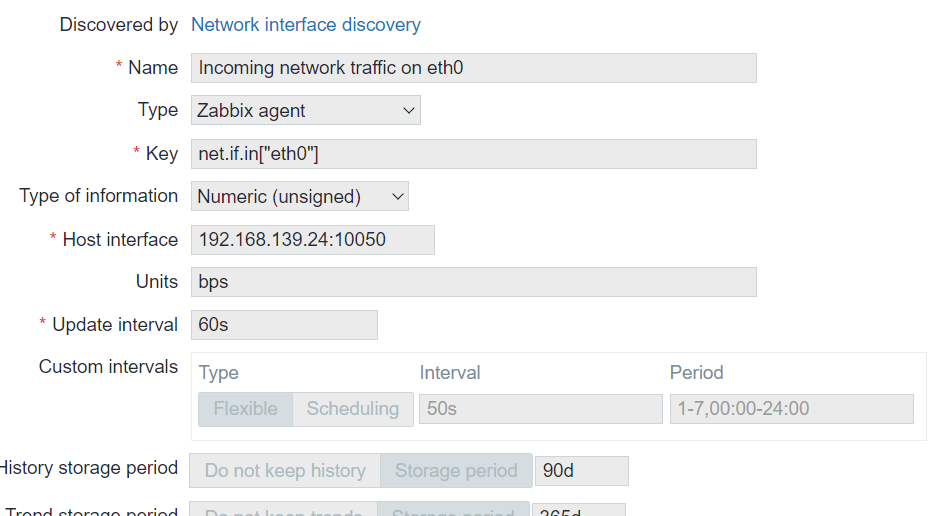Click the Key field with net.if.in
The image size is (942, 516).
(x=473, y=154)
